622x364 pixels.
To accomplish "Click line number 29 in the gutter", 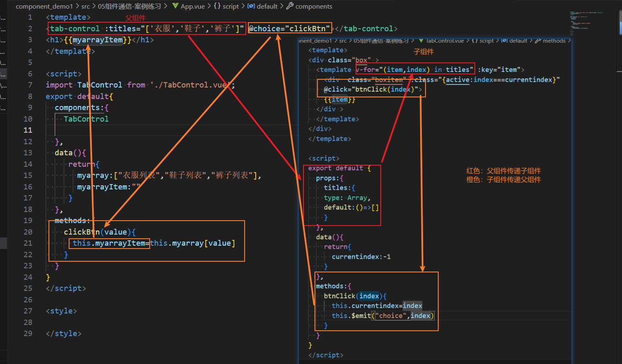I will point(28,334).
